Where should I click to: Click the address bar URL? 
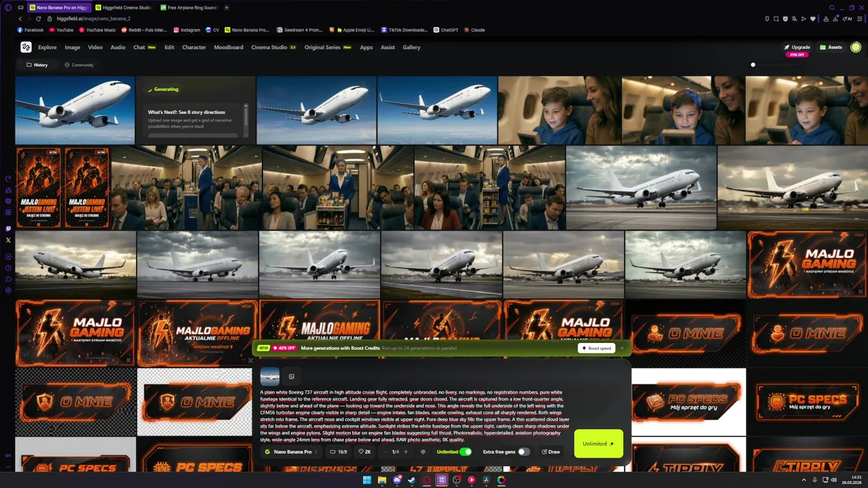point(94,18)
